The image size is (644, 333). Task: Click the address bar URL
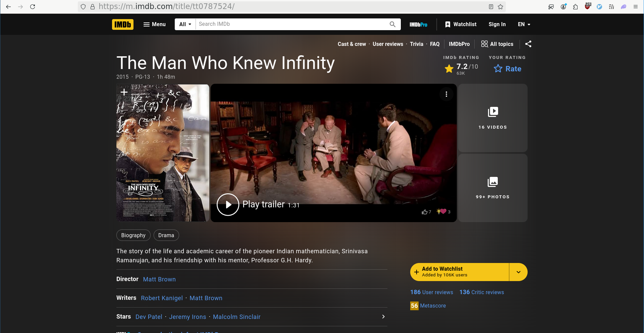(167, 7)
